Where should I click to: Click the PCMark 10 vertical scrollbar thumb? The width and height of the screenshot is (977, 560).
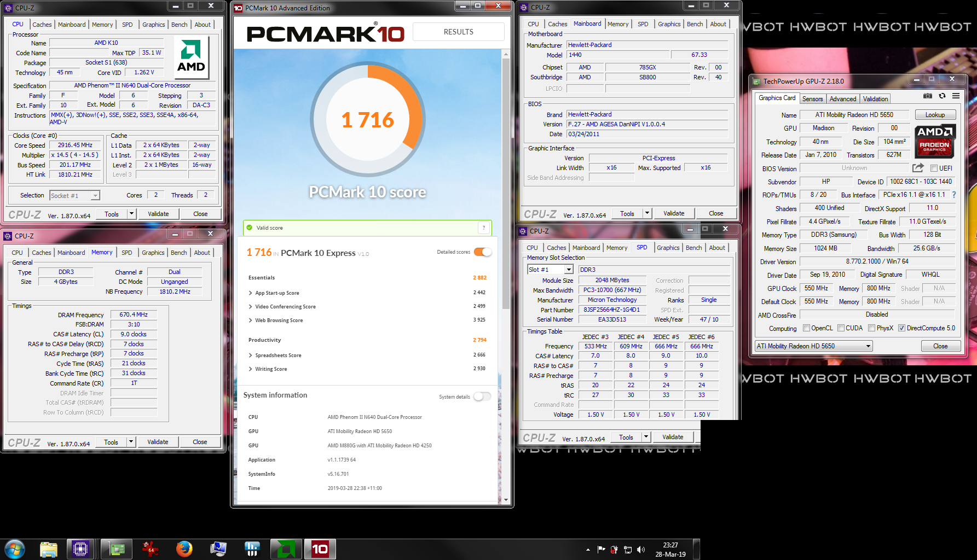(506, 184)
